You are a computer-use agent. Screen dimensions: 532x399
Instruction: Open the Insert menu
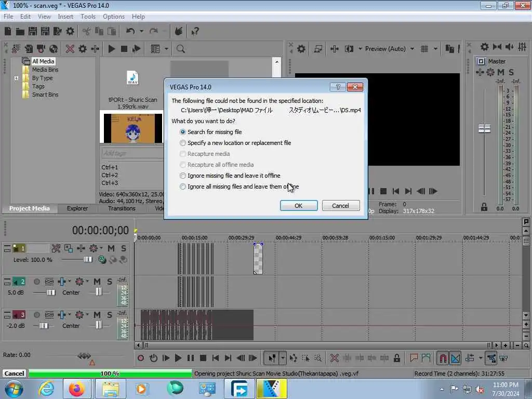tap(65, 17)
